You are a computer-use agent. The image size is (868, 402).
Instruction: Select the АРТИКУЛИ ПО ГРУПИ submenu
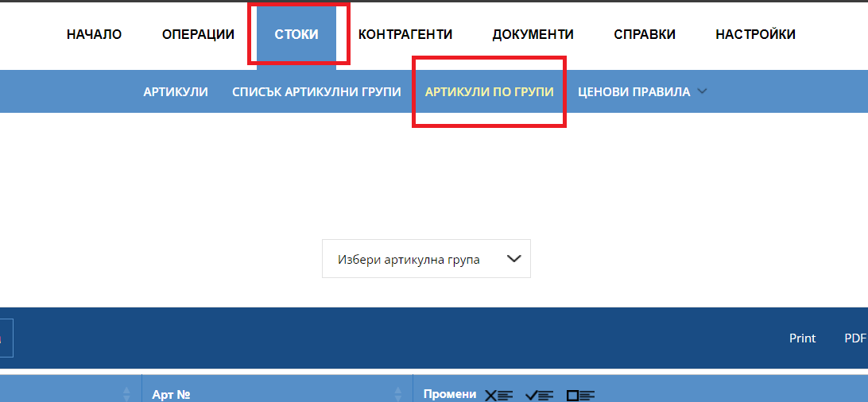pos(490,92)
